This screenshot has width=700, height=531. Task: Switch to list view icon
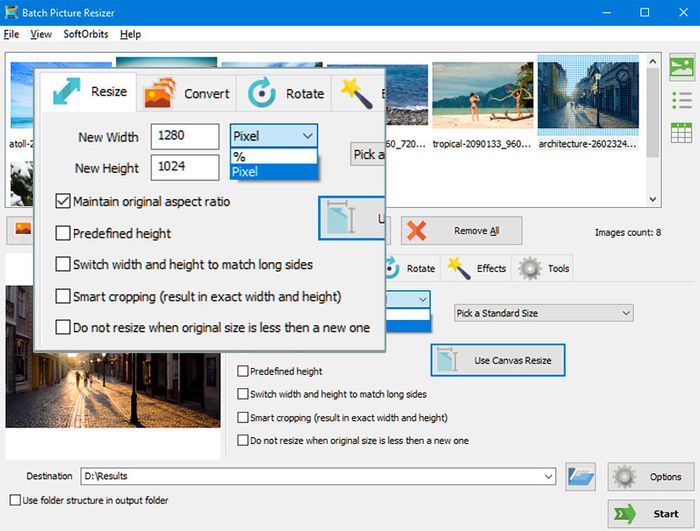click(x=682, y=100)
